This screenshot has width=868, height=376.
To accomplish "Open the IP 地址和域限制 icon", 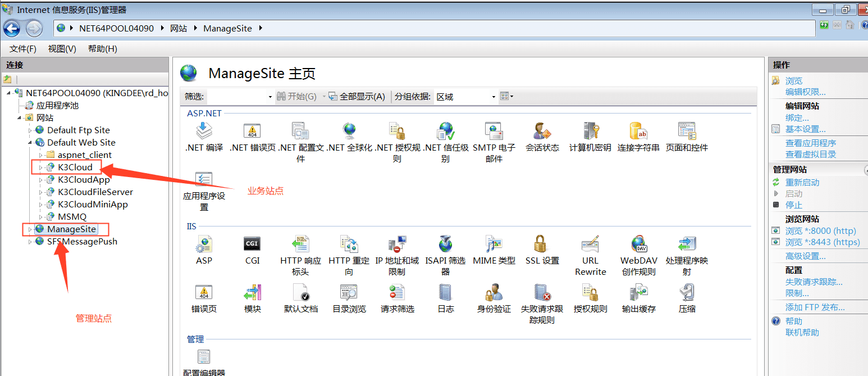I will coord(397,244).
